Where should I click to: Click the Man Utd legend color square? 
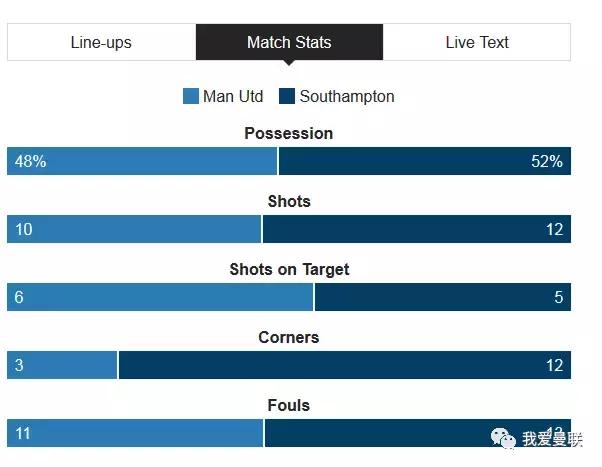click(x=191, y=97)
